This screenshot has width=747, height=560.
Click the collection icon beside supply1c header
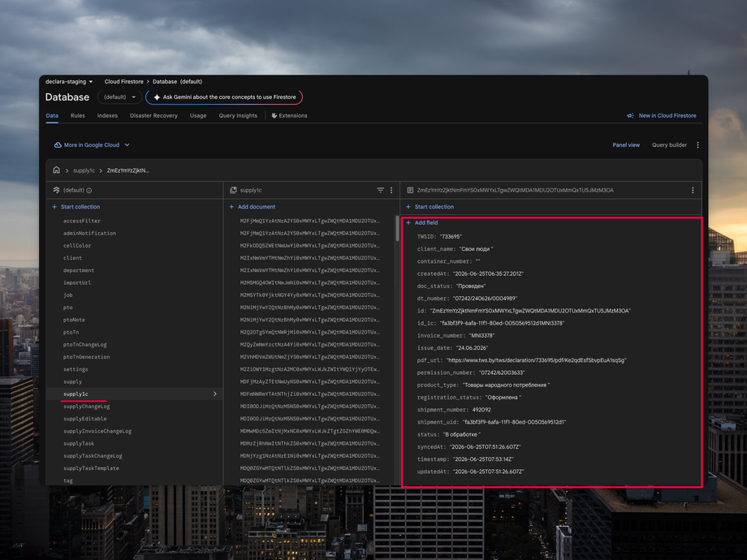[234, 190]
